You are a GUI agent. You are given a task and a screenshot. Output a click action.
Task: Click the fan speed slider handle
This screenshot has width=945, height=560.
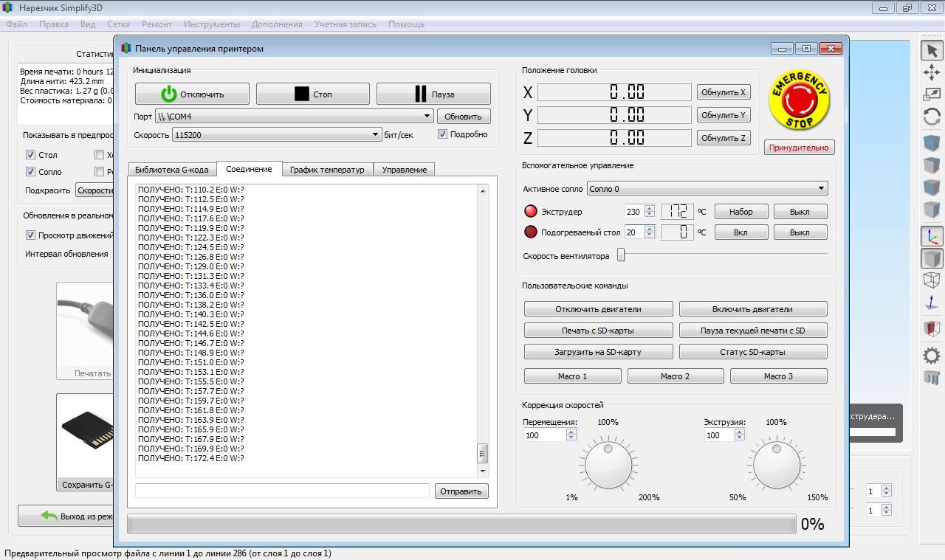pyautogui.click(x=621, y=255)
